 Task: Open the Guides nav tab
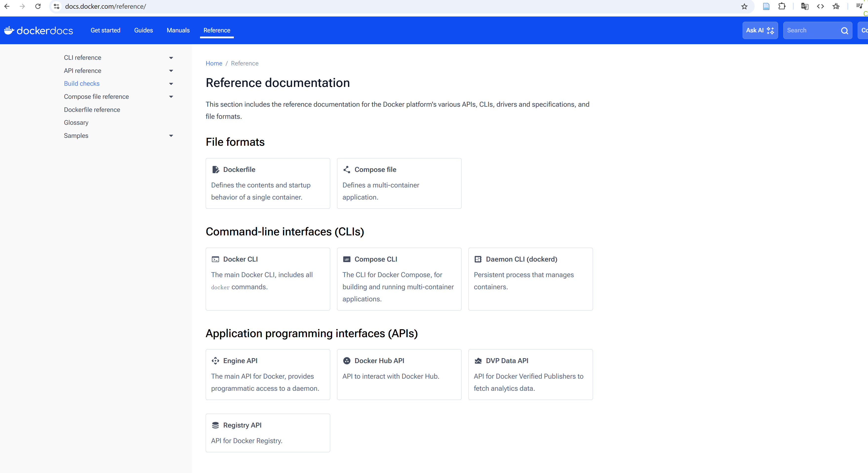coord(143,30)
